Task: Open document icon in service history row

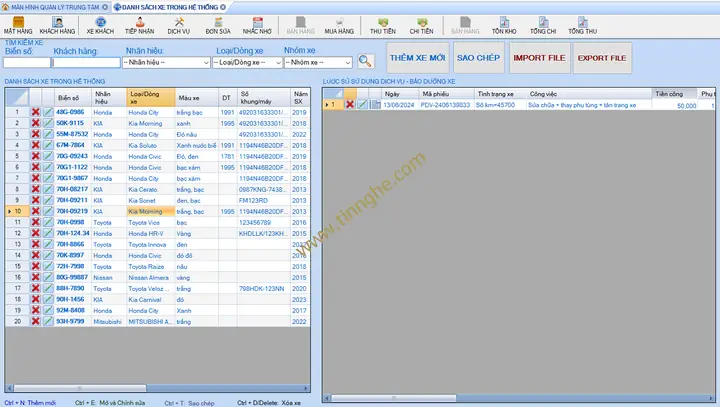Action: point(376,104)
